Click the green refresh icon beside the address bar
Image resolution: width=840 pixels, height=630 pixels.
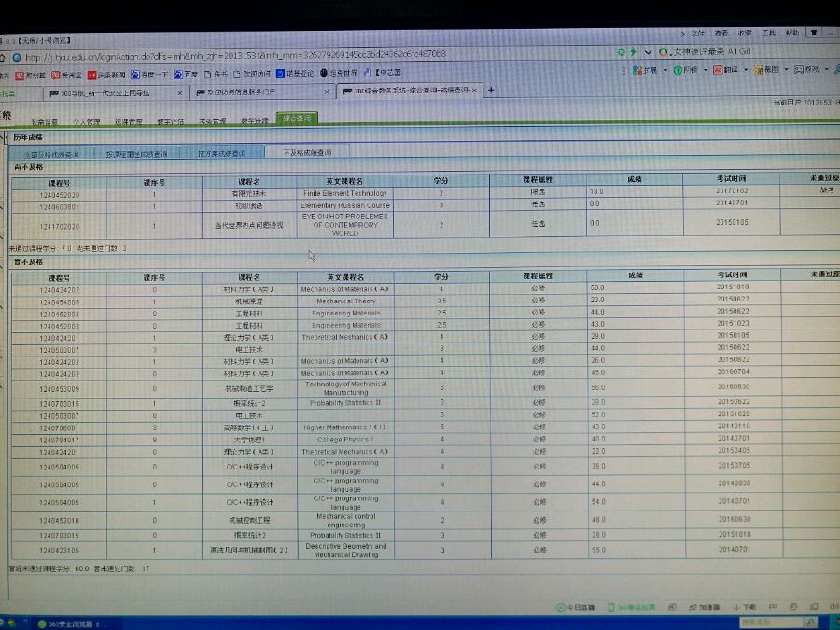pos(621,52)
